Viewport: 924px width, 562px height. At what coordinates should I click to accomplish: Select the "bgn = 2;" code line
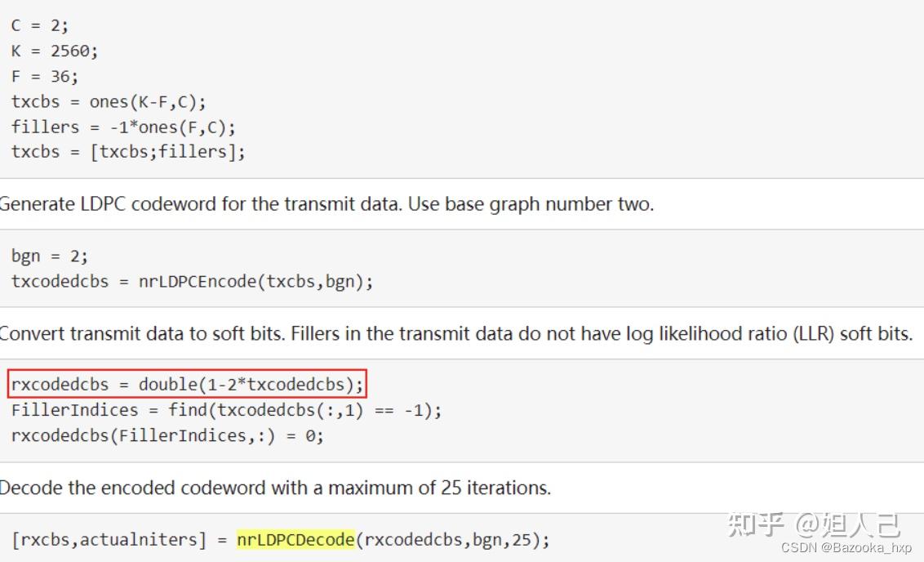(x=50, y=256)
